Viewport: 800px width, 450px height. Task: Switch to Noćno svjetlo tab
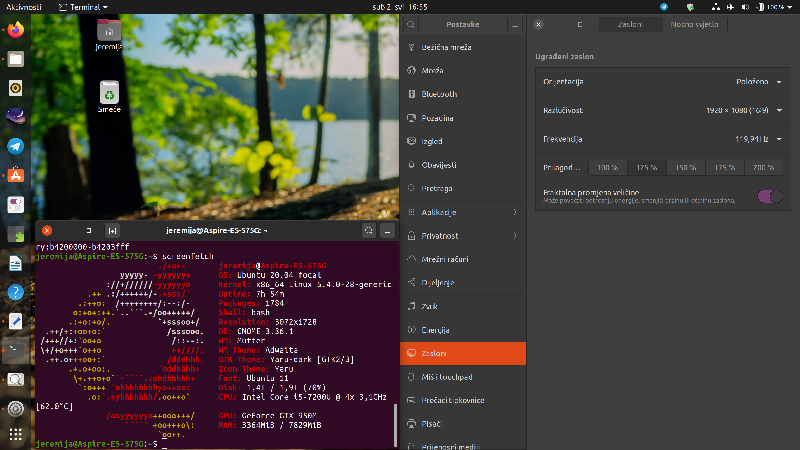(x=694, y=24)
